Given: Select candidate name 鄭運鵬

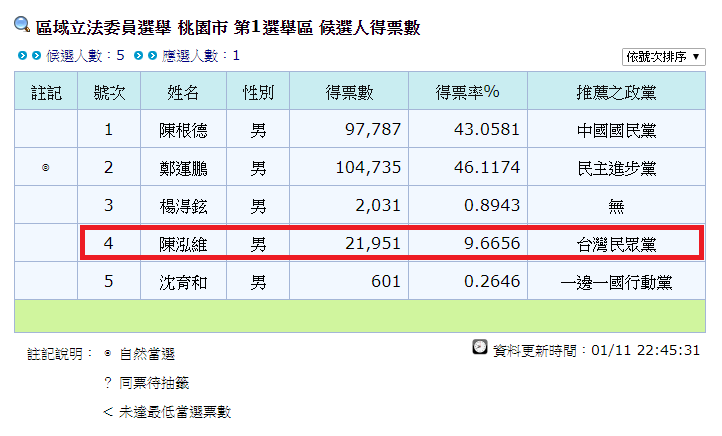Looking at the screenshot, I should coord(183,169).
